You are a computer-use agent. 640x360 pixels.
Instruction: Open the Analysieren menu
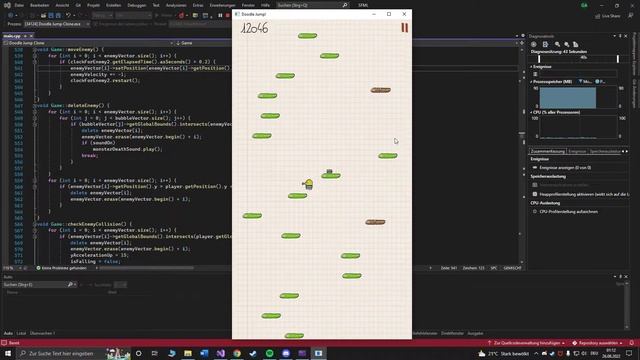click(176, 5)
